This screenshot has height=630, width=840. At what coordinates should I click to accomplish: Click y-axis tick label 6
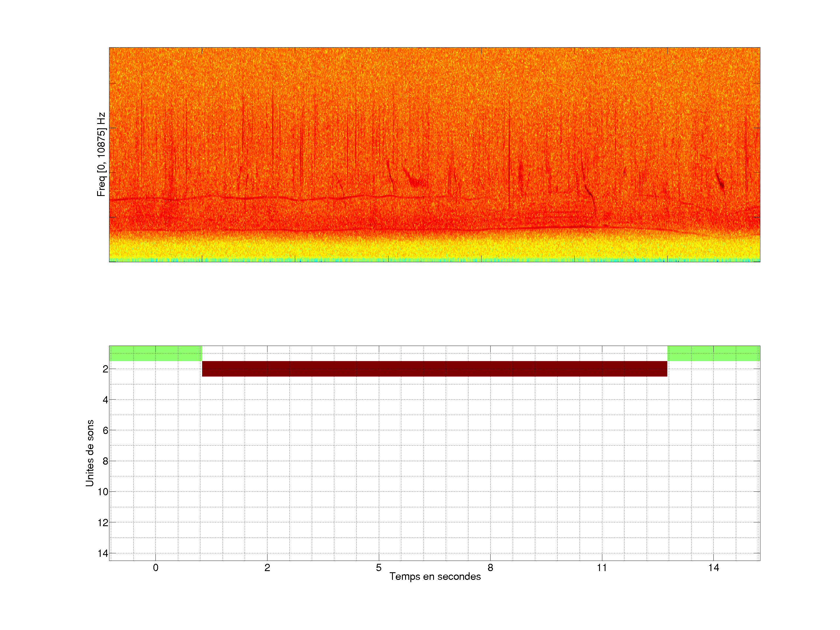[105, 430]
